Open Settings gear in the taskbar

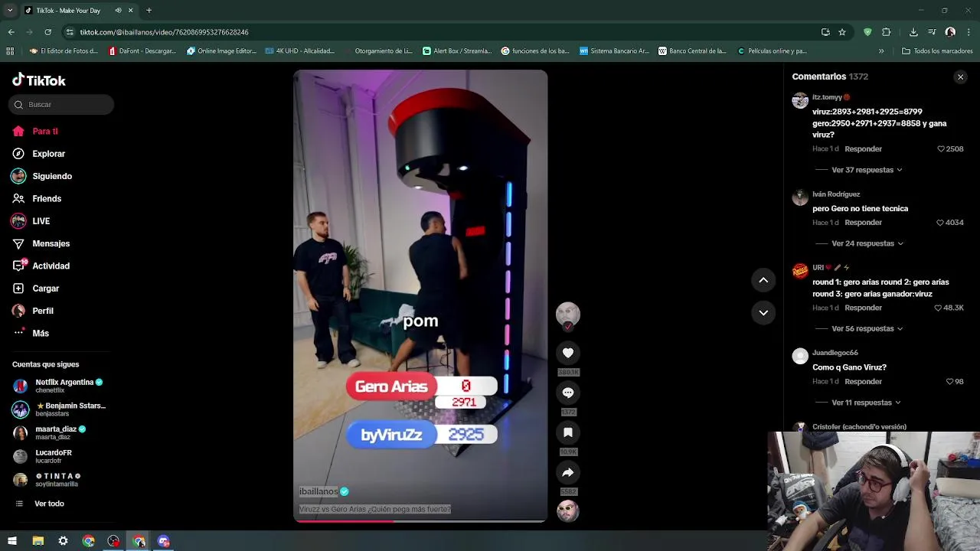[63, 541]
